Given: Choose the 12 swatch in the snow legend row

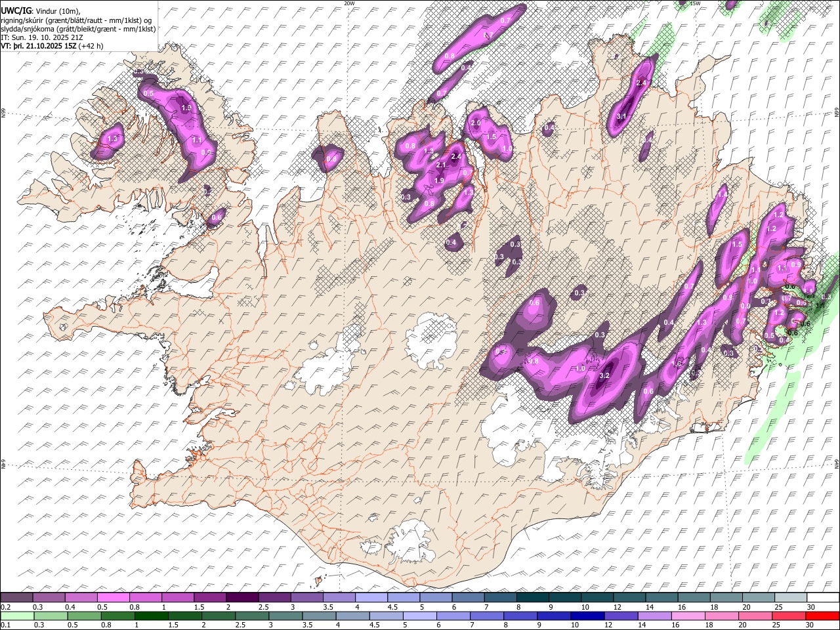Looking at the screenshot, I should (x=629, y=597).
